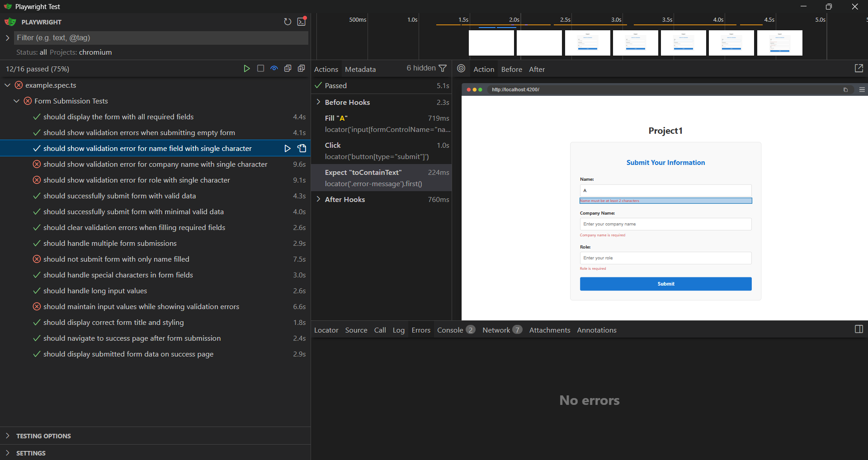Click the reload tests icon
The height and width of the screenshot is (460, 868).
288,22
